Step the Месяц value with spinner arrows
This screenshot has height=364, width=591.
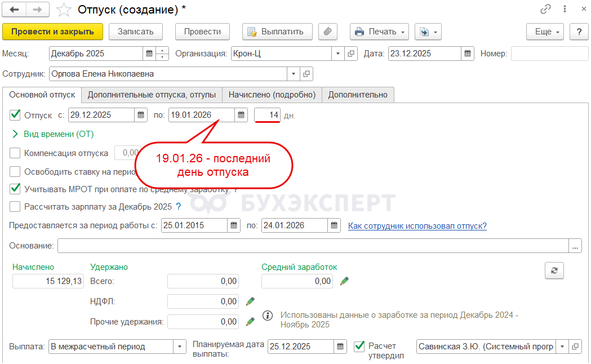(x=162, y=54)
